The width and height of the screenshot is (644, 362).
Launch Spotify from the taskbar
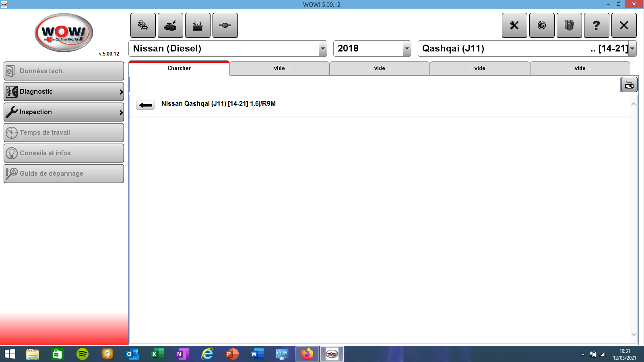(x=83, y=354)
